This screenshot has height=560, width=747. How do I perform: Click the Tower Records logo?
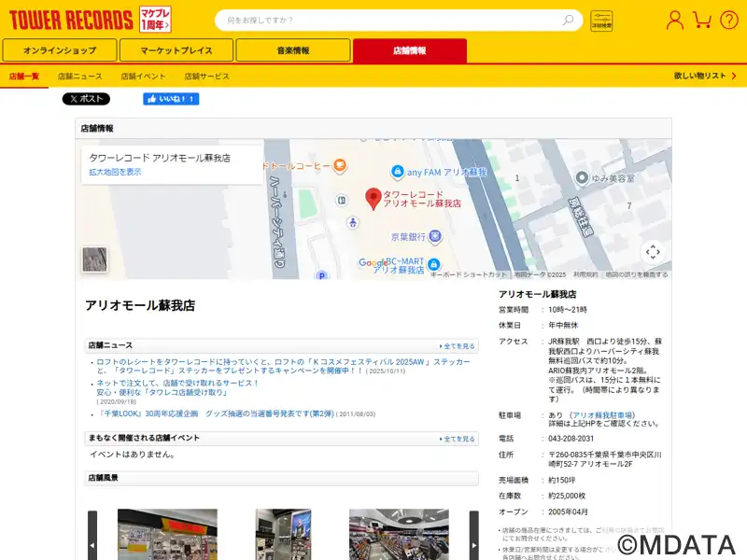pos(71,20)
